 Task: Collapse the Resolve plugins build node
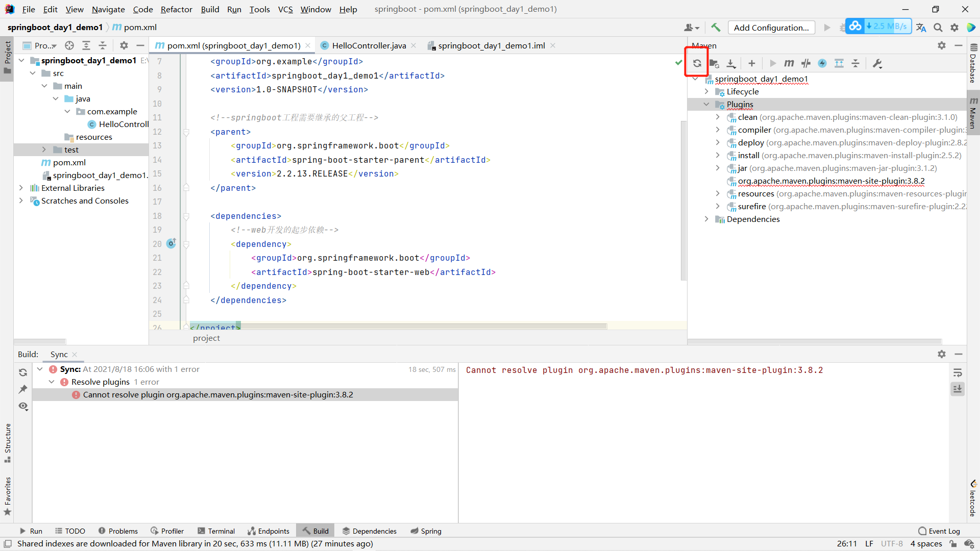click(52, 382)
